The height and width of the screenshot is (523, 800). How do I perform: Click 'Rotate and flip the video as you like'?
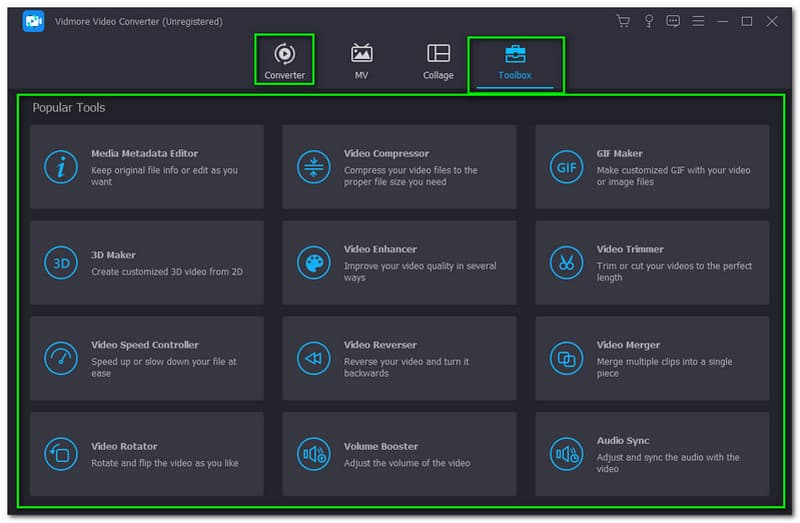point(165,463)
